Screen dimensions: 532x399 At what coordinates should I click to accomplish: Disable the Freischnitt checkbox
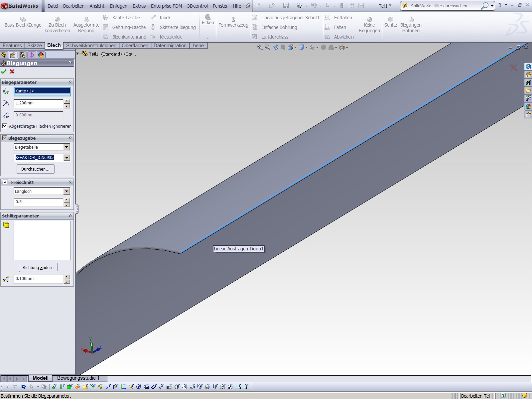click(x=5, y=182)
